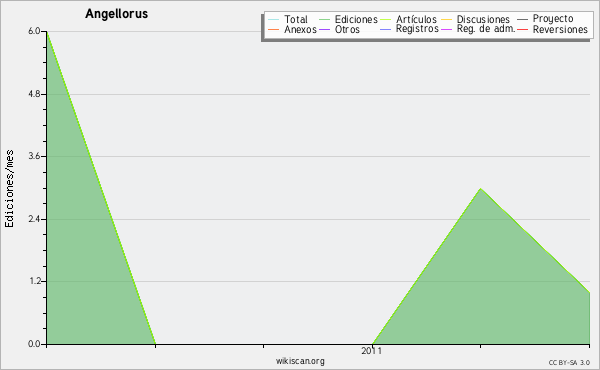Click the Anexos legend label

(300, 29)
